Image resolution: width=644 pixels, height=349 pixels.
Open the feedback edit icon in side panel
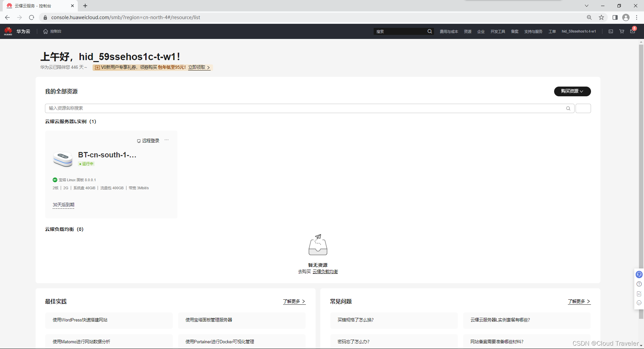(639, 294)
